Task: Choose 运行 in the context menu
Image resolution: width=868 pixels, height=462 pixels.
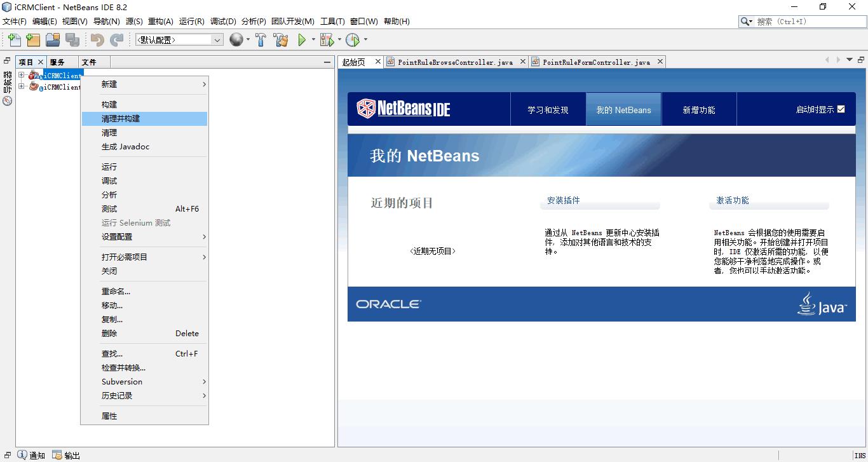Action: 144,167
